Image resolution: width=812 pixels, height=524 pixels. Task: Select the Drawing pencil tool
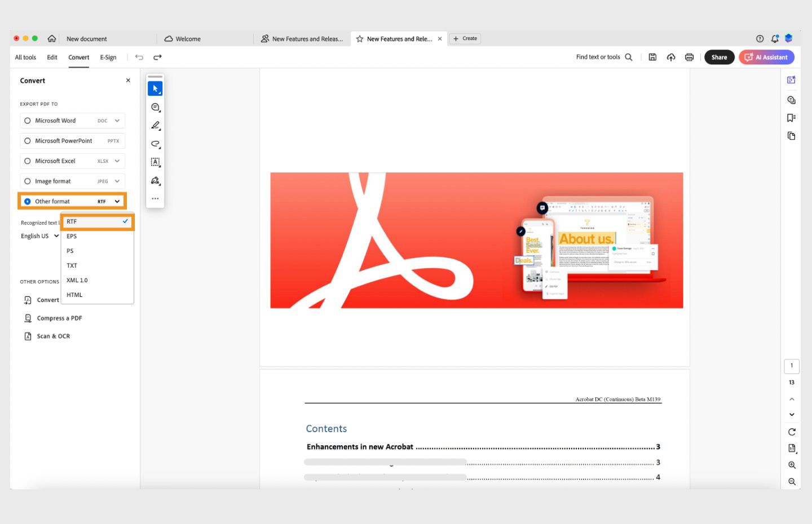point(155,126)
